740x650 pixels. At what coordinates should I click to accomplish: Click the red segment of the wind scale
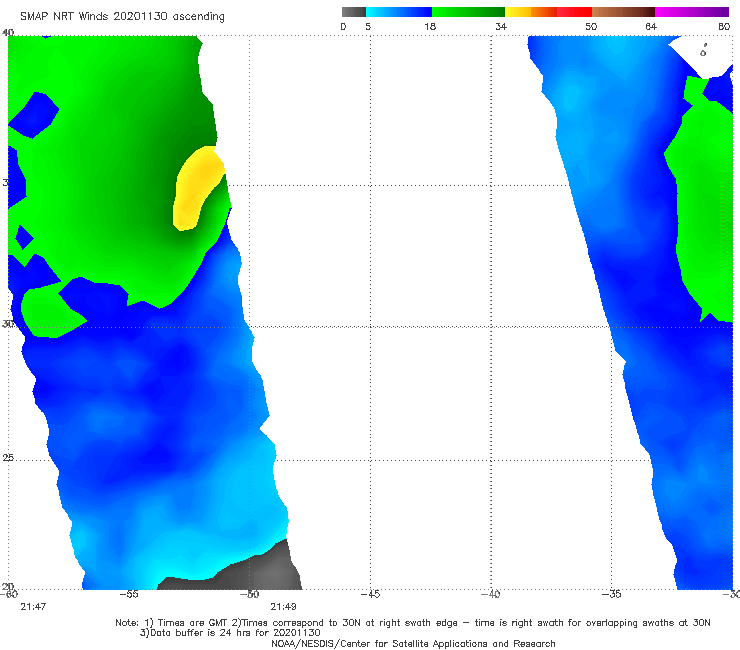click(574, 12)
